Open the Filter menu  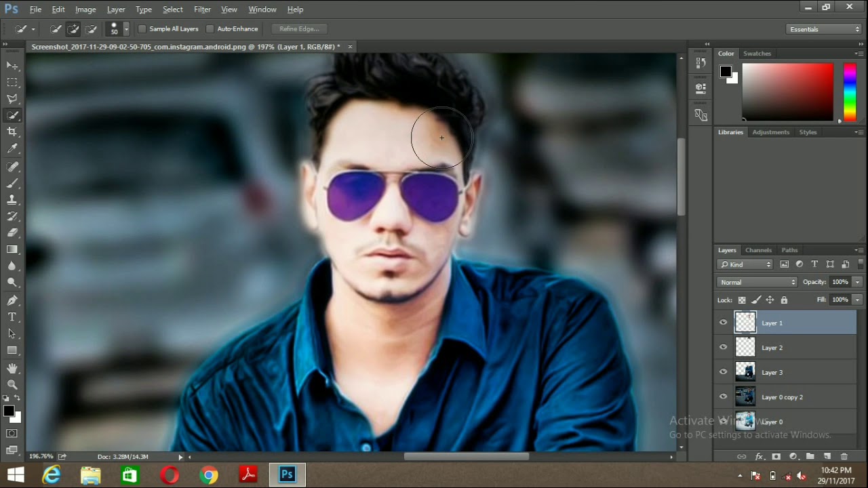[202, 9]
